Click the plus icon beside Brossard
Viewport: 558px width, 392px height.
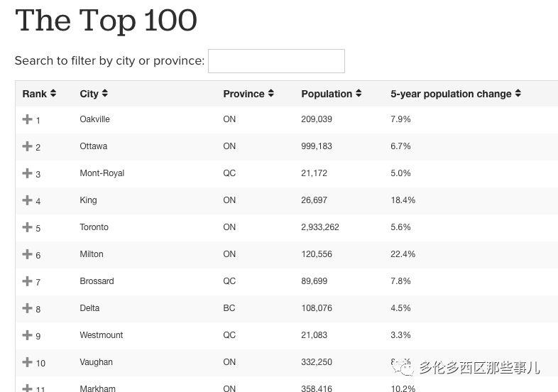click(27, 281)
